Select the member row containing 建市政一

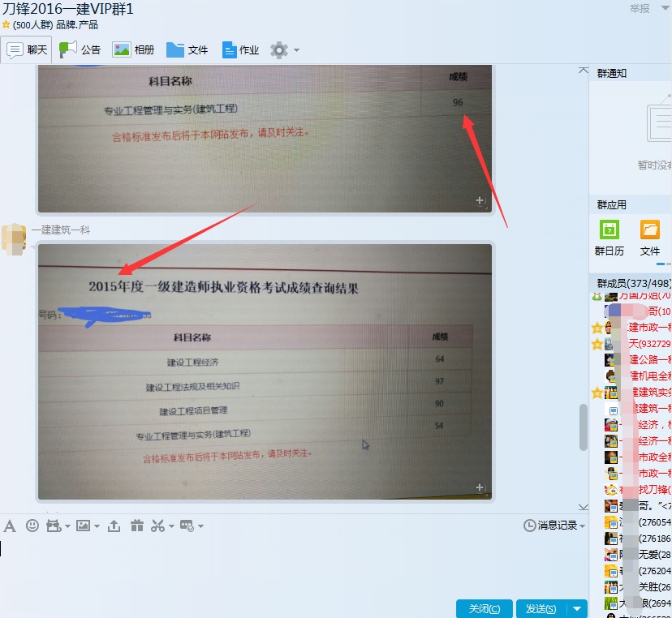(x=632, y=328)
